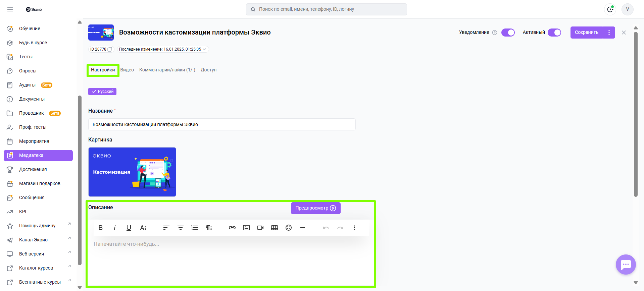Open the emoji picker in editor
The height and width of the screenshot is (291, 644).
289,228
